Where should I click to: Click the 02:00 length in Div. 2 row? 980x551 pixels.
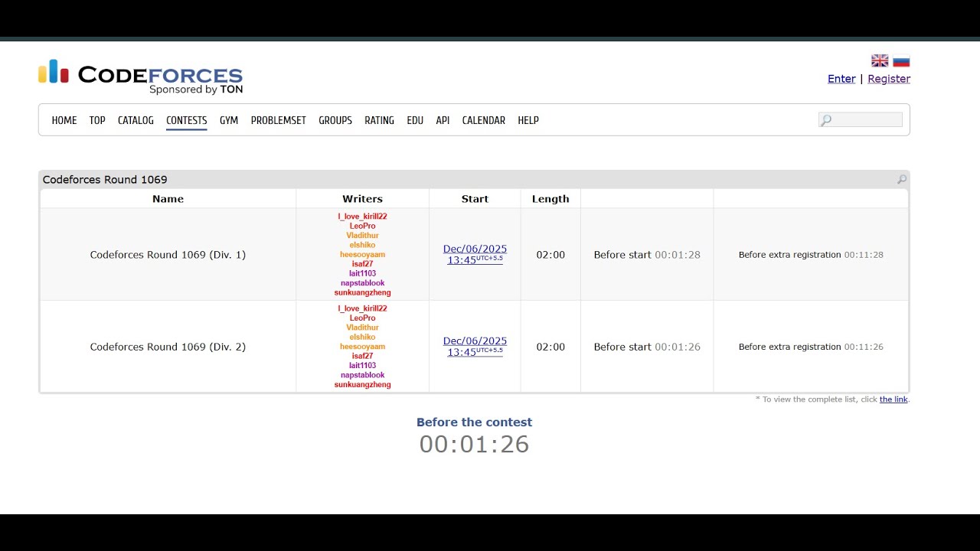550,347
